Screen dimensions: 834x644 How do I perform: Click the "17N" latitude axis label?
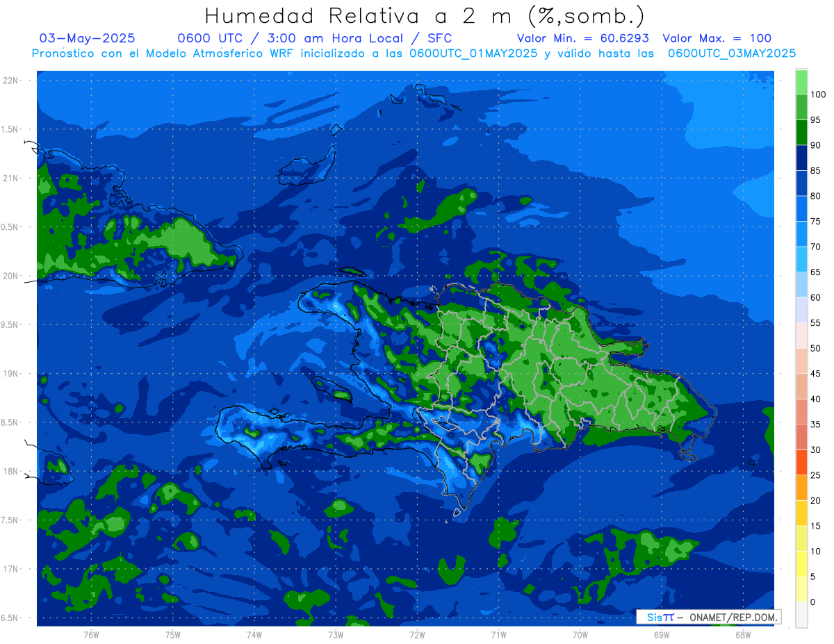pos(10,569)
